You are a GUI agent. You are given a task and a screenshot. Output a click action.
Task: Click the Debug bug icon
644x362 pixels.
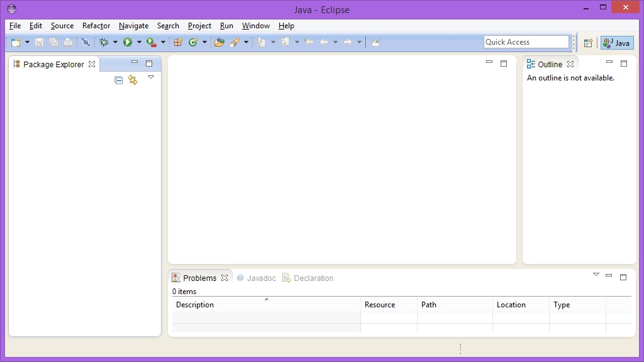click(104, 42)
